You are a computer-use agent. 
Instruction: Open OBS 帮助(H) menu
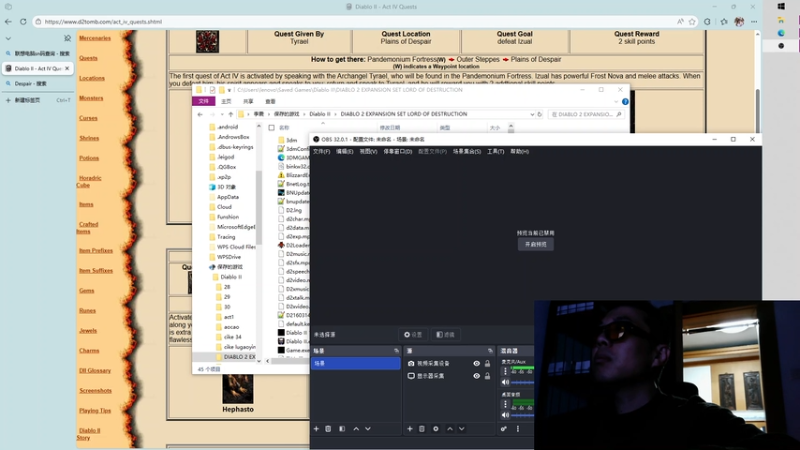tap(519, 152)
